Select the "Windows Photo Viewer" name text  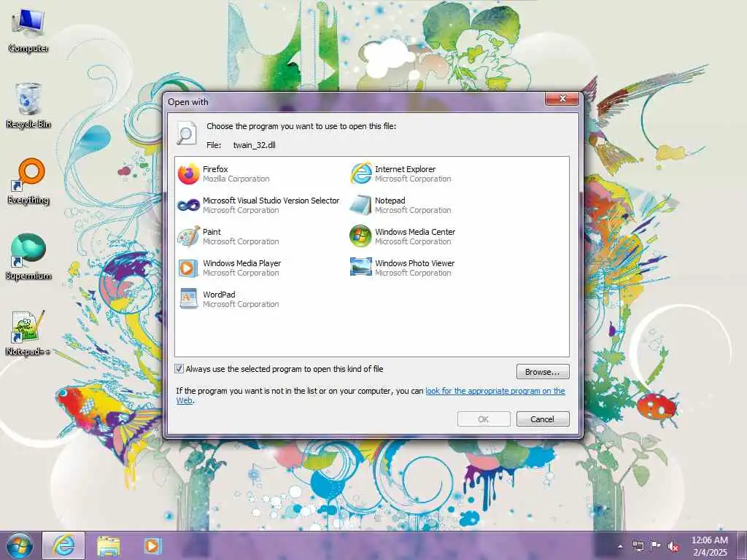click(414, 262)
